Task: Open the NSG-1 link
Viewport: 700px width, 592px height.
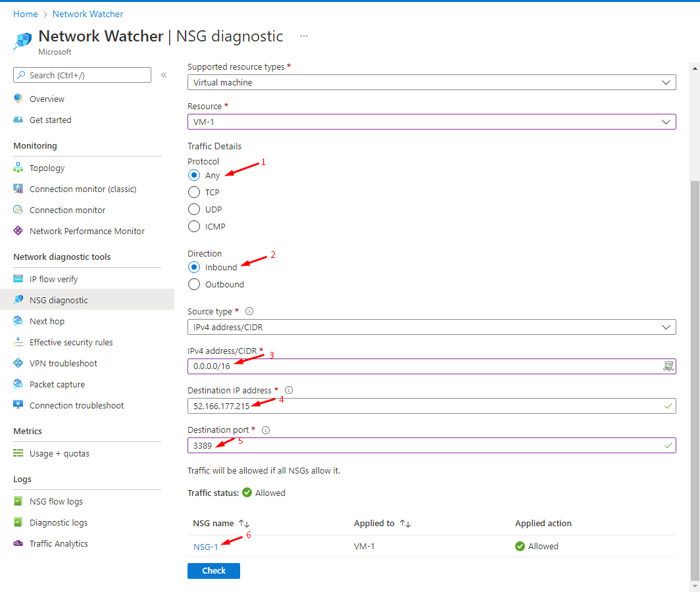Action: pos(206,547)
